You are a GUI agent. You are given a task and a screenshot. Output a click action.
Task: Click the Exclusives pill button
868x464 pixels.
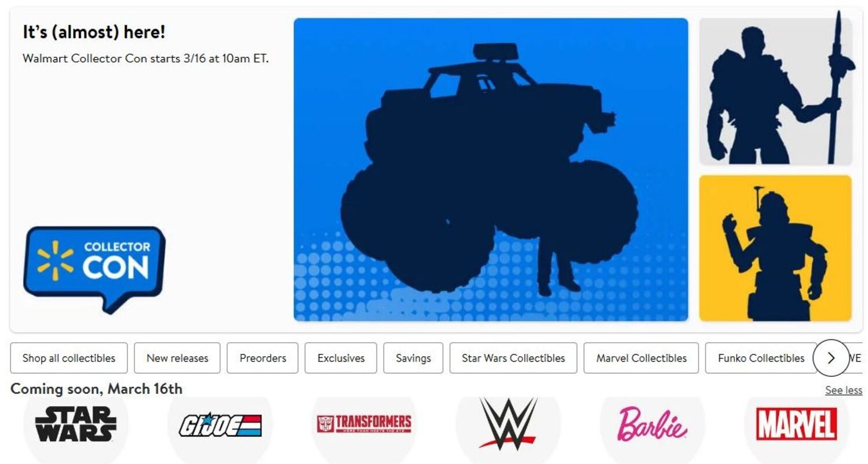click(x=341, y=358)
